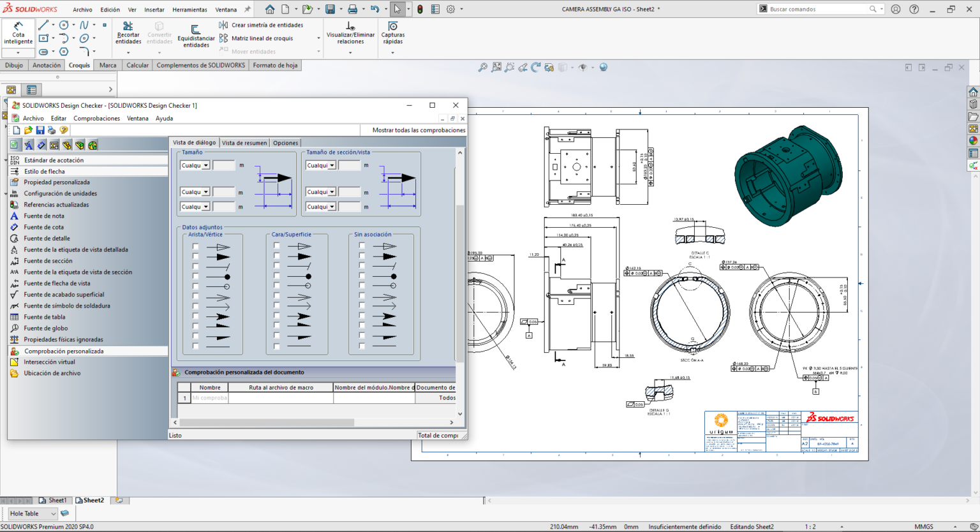Enable the first Sin asociación arrow checkbox
Screen dimensions: 980x532
(362, 246)
